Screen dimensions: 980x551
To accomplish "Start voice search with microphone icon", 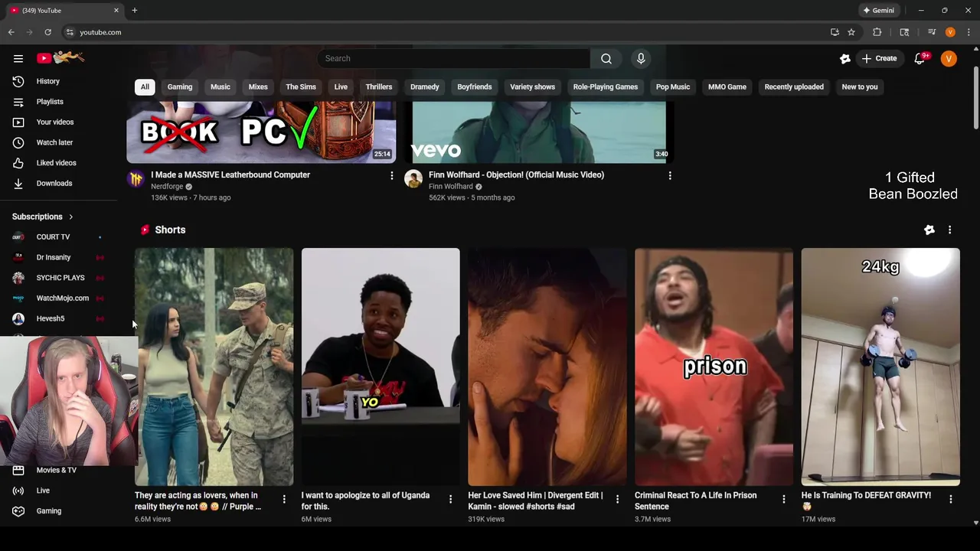I will pyautogui.click(x=641, y=58).
